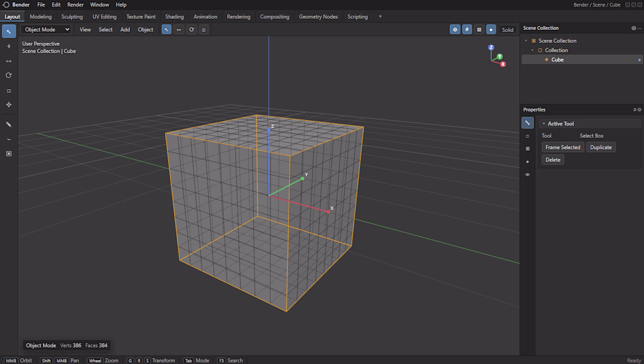Viewport: 644px width, 364px height.
Task: Toggle the grid (#) overlay button
Action: click(x=467, y=30)
